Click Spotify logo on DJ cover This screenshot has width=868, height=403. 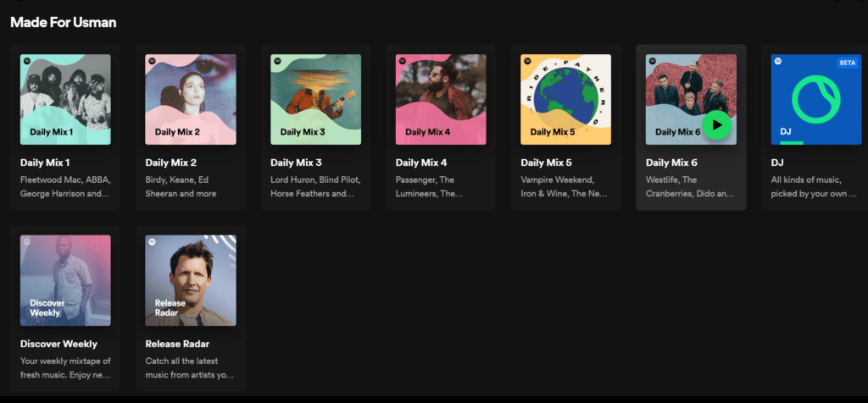[x=778, y=61]
